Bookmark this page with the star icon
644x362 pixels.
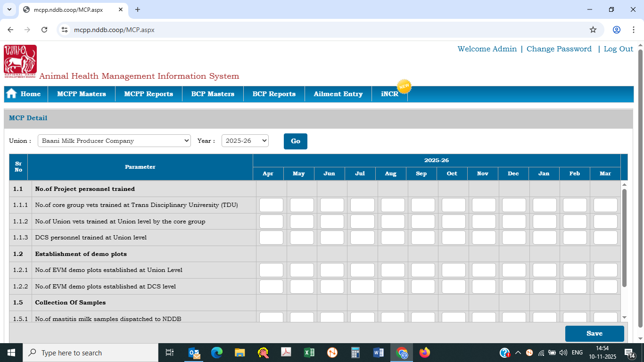(x=593, y=30)
